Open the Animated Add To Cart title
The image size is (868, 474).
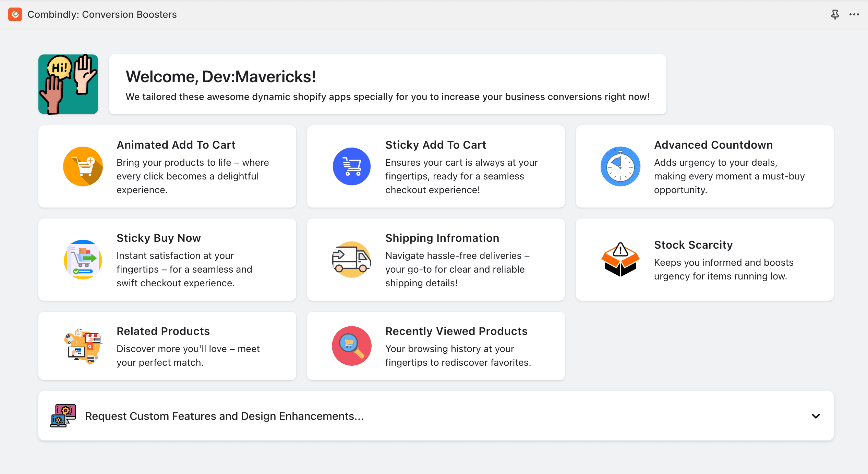[x=176, y=145]
